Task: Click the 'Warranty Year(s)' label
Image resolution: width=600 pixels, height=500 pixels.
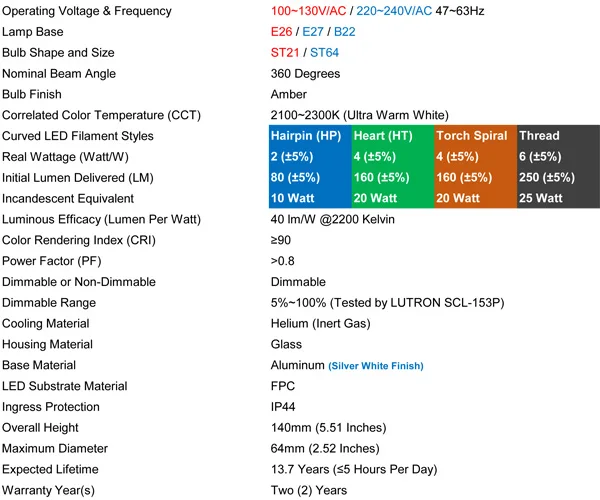Action: click(48, 490)
